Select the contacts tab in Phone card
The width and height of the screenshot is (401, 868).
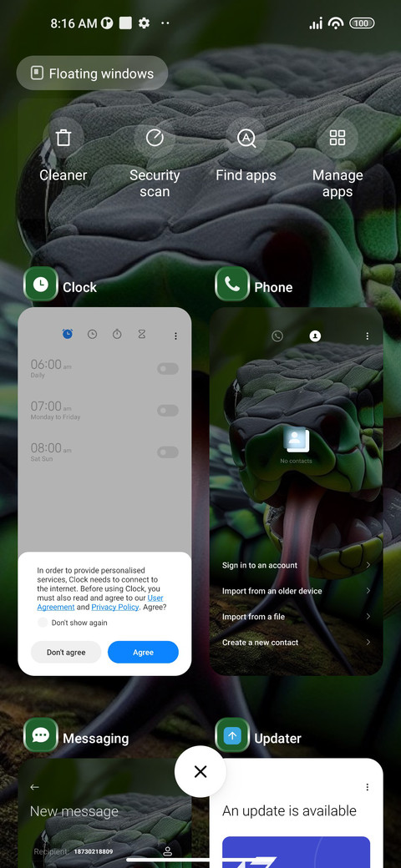[315, 336]
